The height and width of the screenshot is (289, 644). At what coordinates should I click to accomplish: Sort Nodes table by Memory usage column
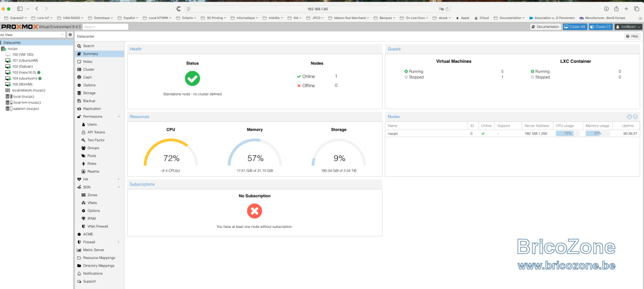[x=597, y=125]
